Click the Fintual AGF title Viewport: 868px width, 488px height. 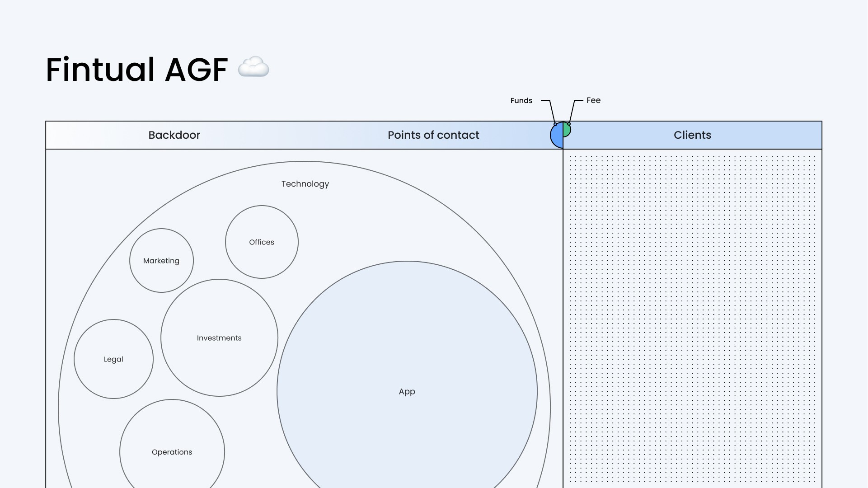point(136,69)
